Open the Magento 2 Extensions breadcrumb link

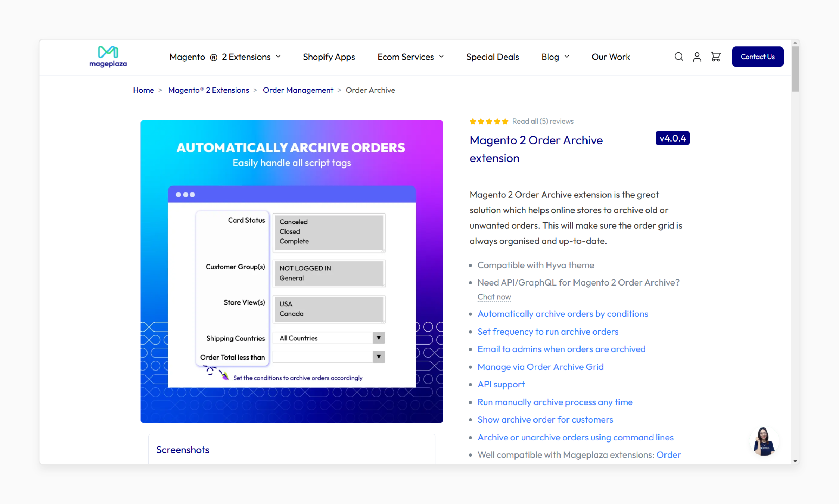point(208,90)
